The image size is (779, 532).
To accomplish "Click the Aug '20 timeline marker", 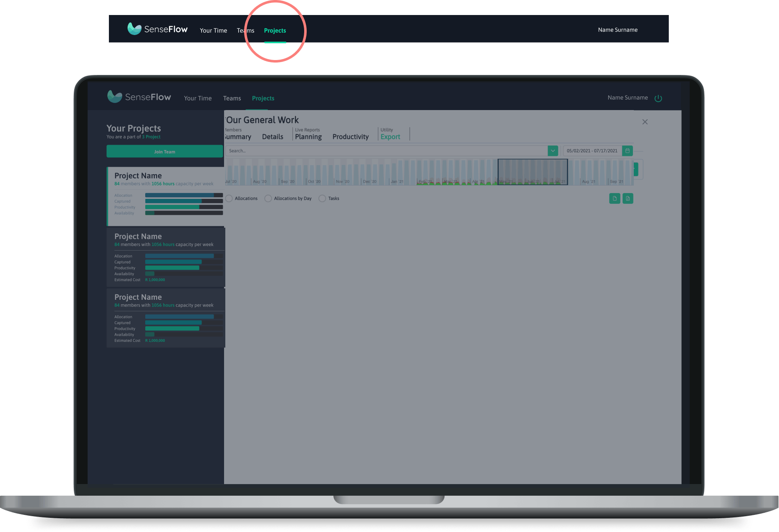I will [260, 181].
